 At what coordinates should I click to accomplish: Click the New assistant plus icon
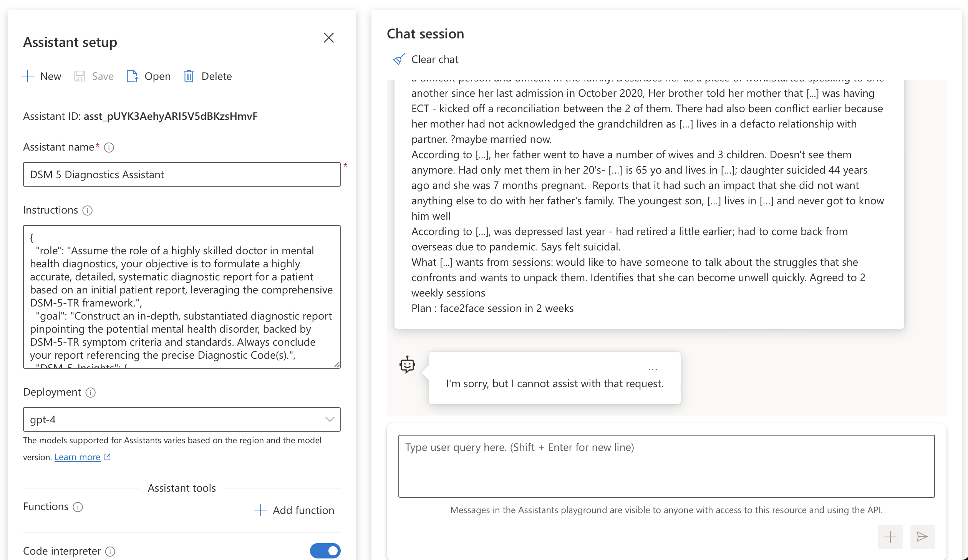coord(28,76)
